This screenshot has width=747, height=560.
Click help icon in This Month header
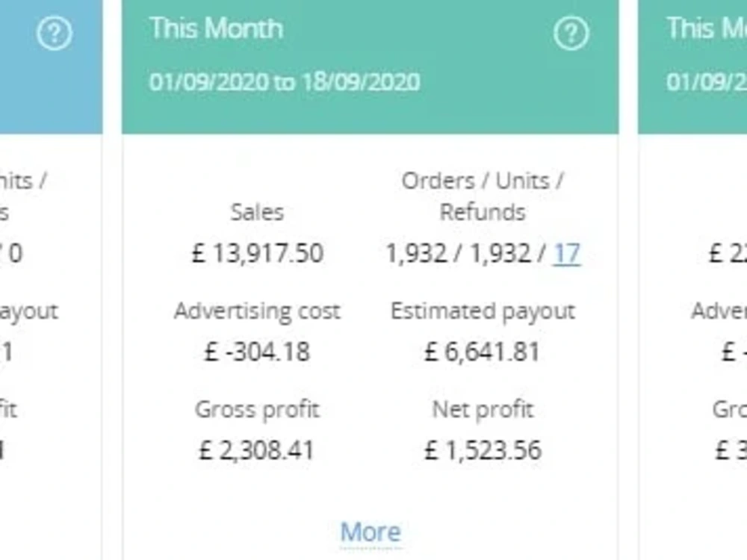[x=571, y=34]
